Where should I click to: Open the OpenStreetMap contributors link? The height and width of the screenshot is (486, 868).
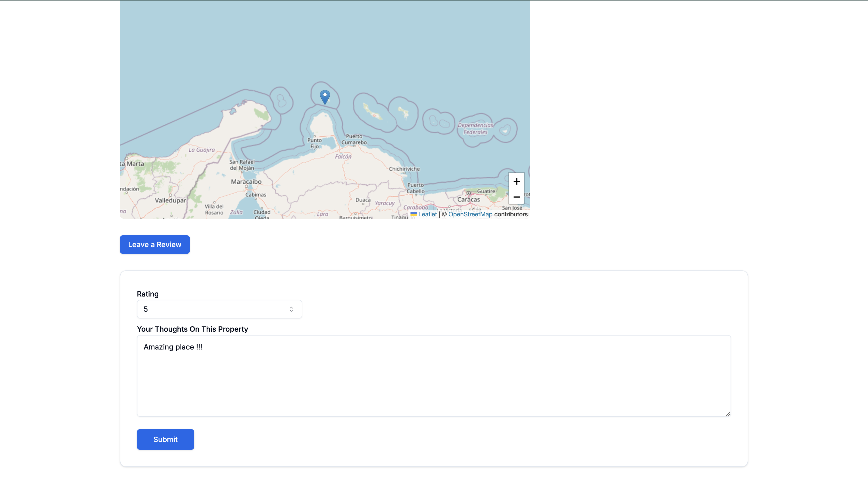[470, 215]
